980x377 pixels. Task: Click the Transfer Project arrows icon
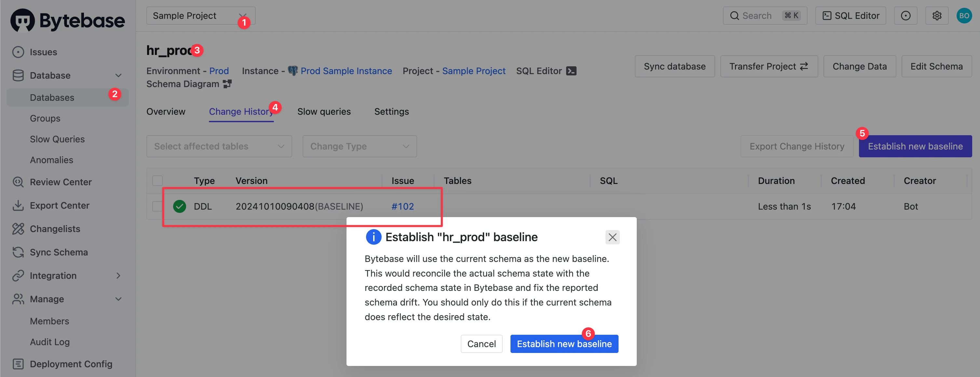(804, 67)
